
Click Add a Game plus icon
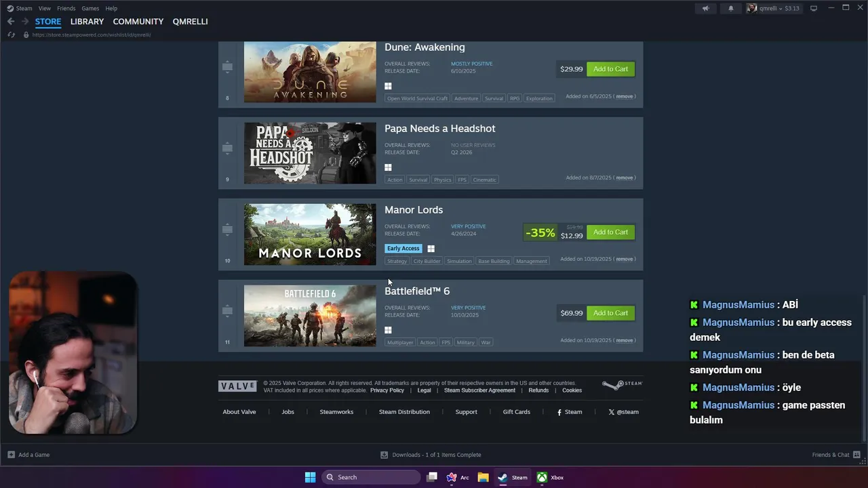point(11,455)
